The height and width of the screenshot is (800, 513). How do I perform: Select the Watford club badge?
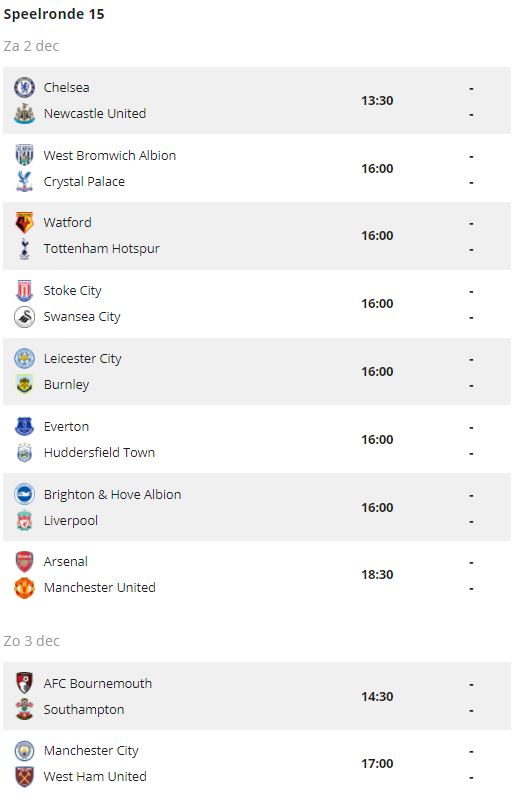tap(24, 222)
